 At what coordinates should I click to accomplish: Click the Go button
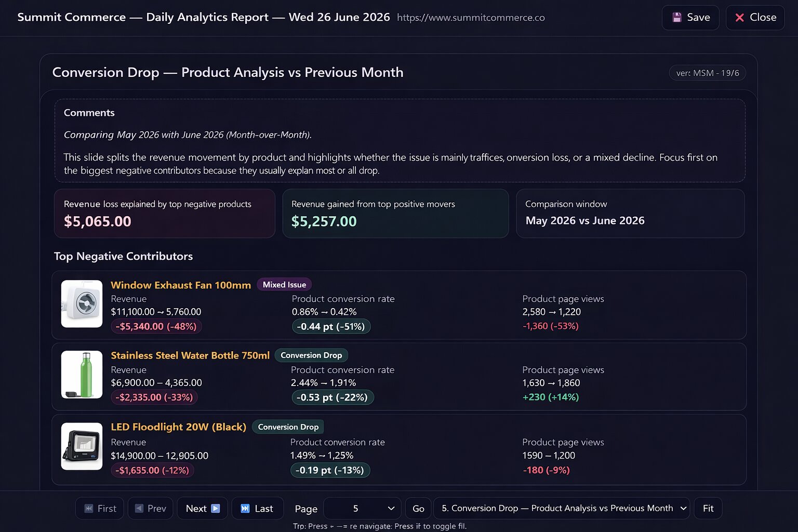click(418, 509)
